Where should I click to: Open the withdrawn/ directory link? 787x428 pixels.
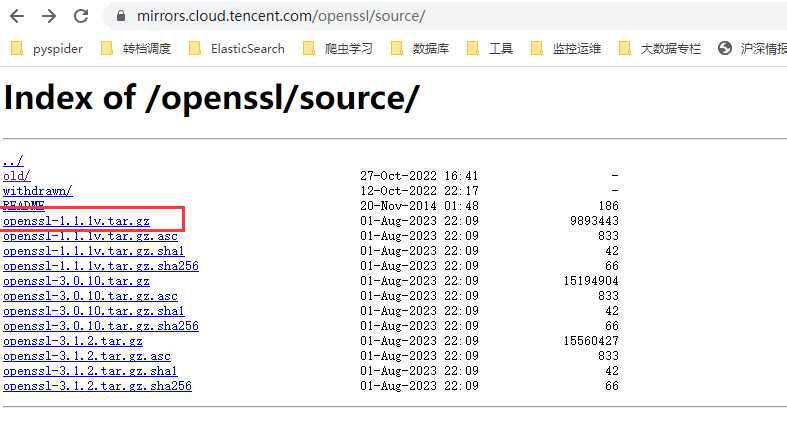(x=38, y=191)
